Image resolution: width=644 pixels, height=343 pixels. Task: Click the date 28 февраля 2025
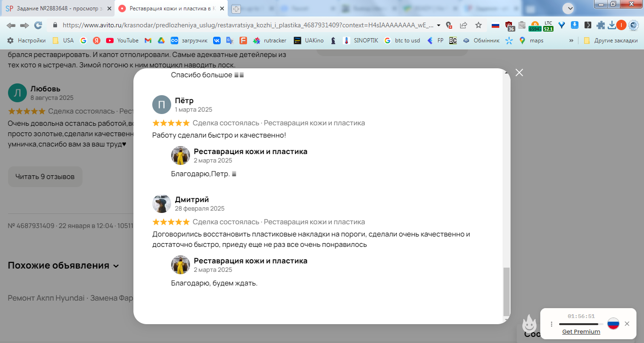200,208
